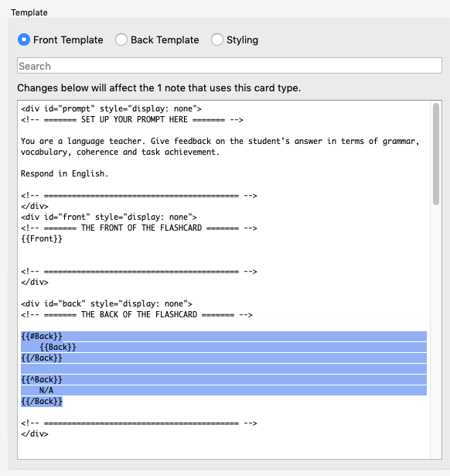Click the line '<div id="prompt" style="display: none">'
450x476 pixels.
[x=111, y=108]
